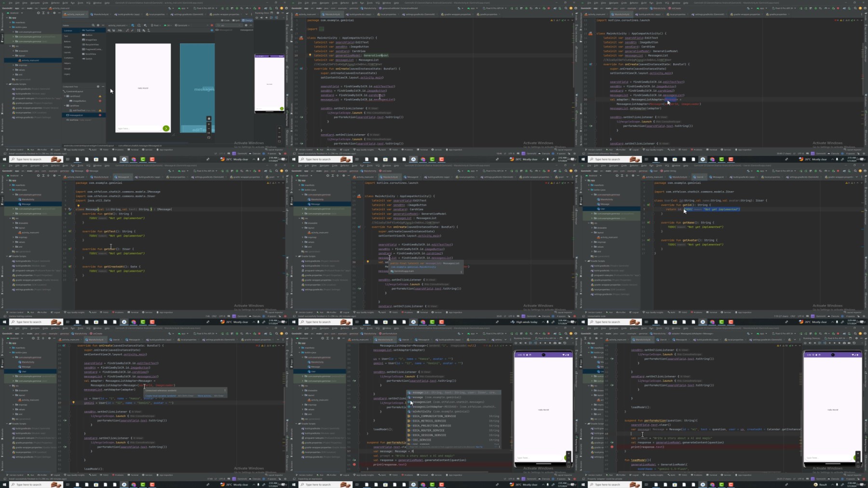The height and width of the screenshot is (488, 868).
Task: Open the MainActivity.kt tab in the User class window
Action: 679,177
